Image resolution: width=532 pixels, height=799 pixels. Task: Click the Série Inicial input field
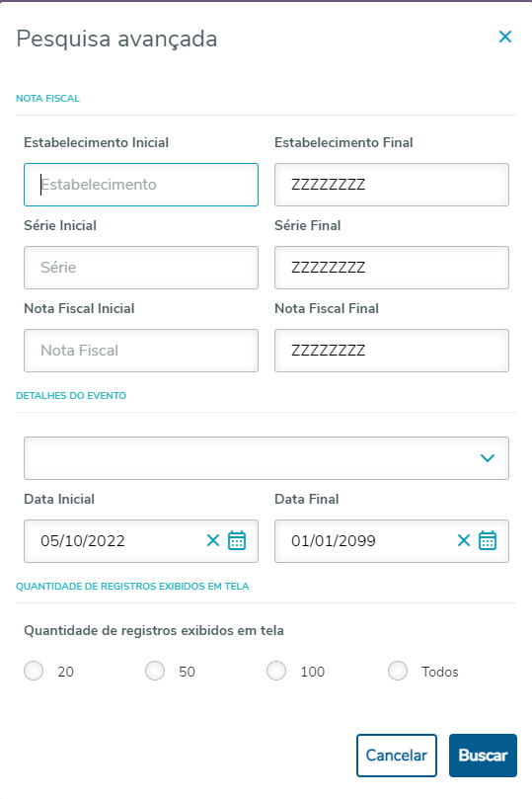[x=141, y=268]
